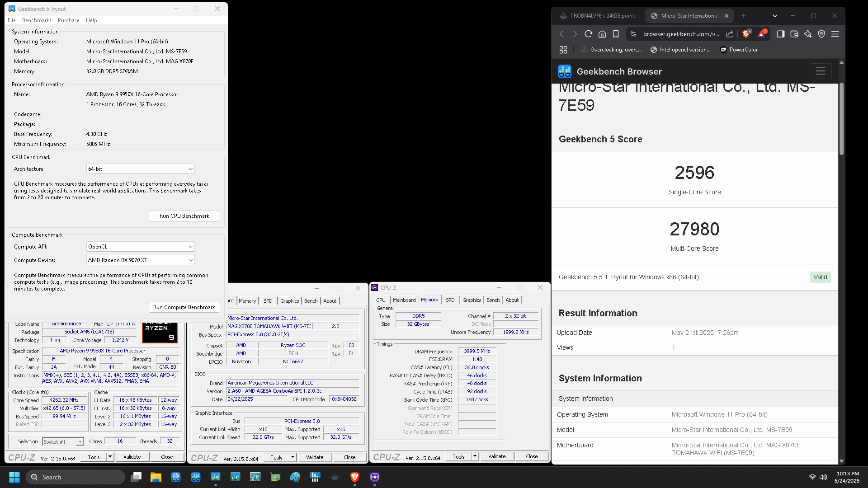The image size is (868, 488).
Task: Open Geekbench Help menu
Action: pos(91,20)
